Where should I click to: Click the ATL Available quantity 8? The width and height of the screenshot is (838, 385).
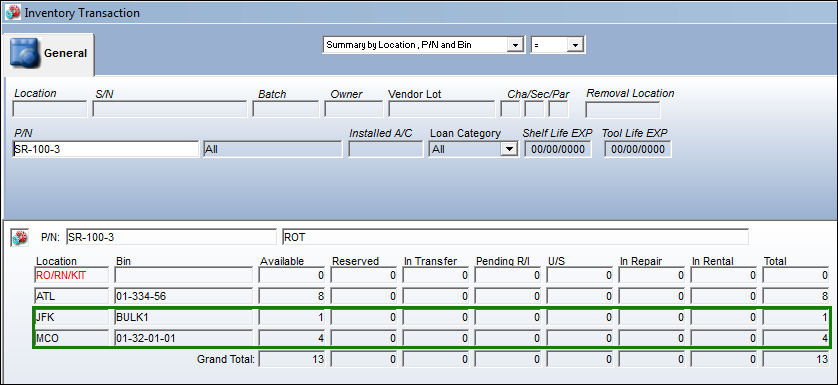click(292, 296)
